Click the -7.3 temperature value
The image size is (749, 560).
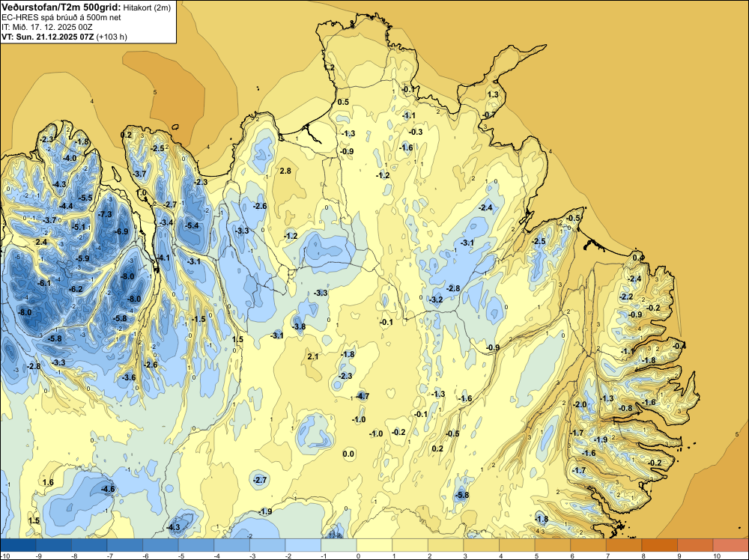[105, 214]
